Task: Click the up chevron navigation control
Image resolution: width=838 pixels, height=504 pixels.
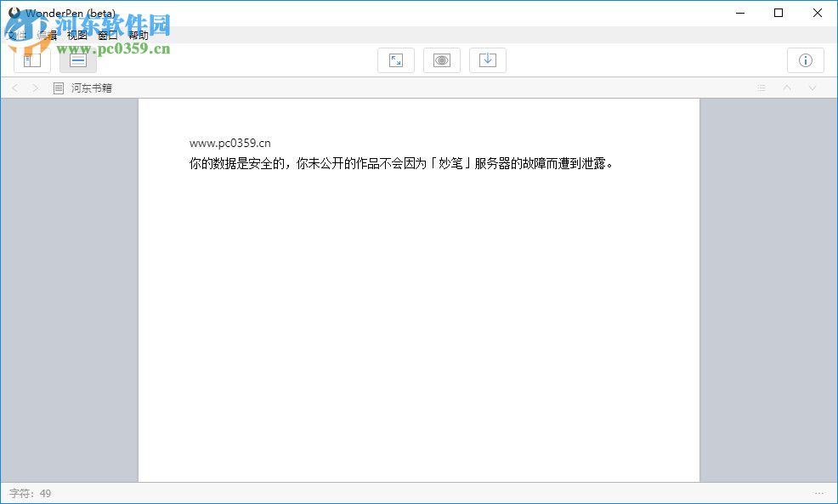Action: point(787,88)
